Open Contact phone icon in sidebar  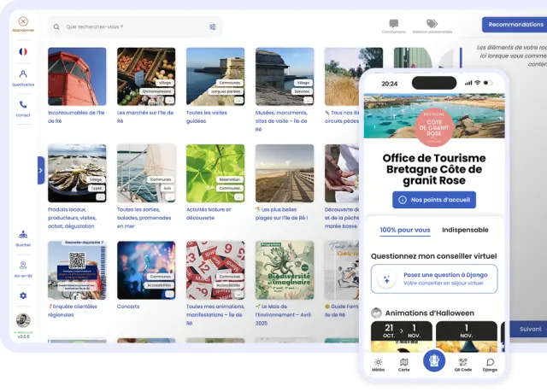pos(23,105)
